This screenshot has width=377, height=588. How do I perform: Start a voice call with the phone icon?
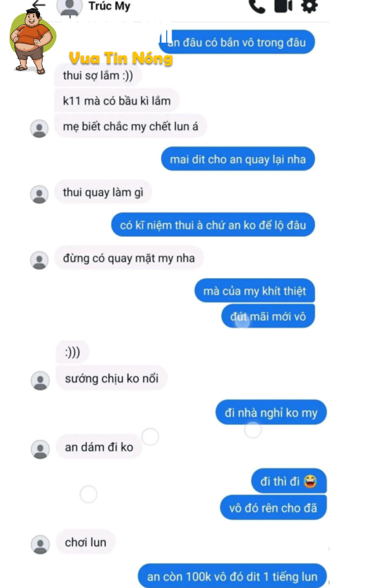coord(257,6)
